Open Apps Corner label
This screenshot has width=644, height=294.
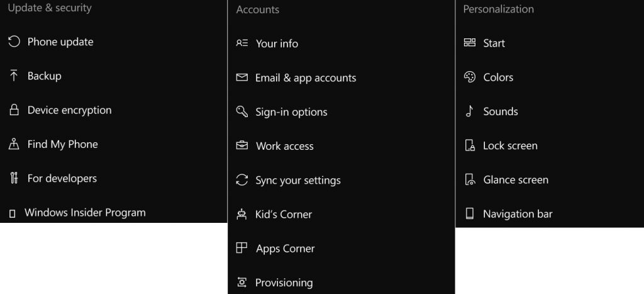coord(286,249)
